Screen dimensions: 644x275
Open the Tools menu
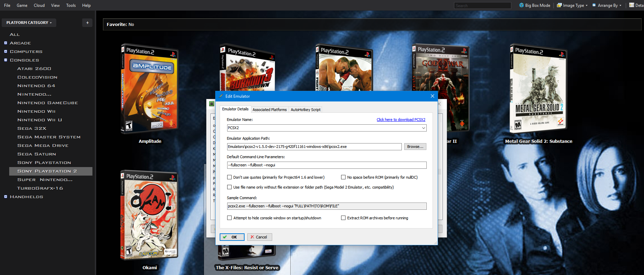(x=71, y=5)
